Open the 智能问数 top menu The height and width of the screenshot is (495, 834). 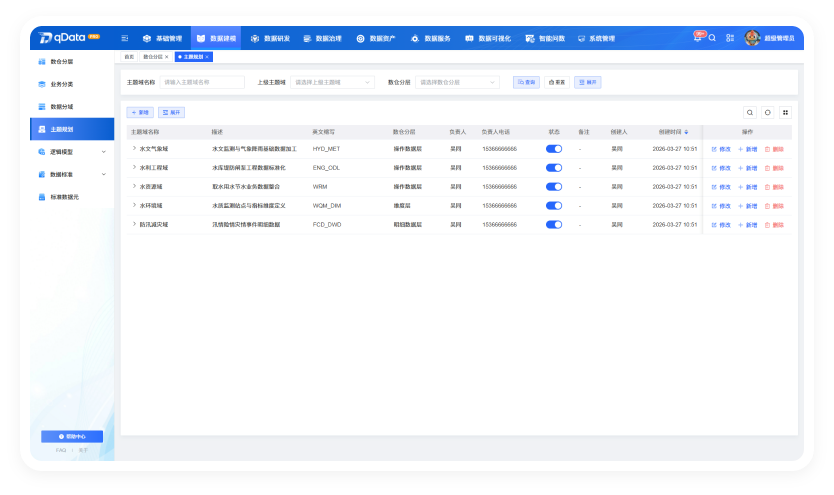[x=545, y=38]
